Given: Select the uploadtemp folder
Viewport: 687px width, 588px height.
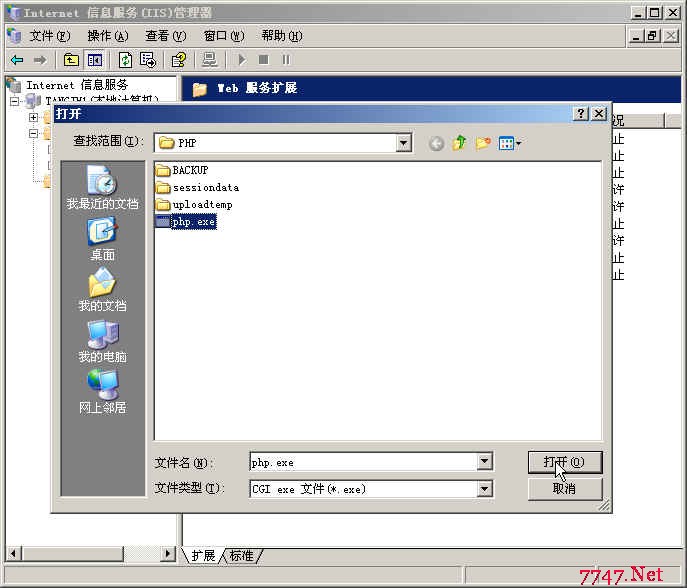Looking at the screenshot, I should point(194,205).
